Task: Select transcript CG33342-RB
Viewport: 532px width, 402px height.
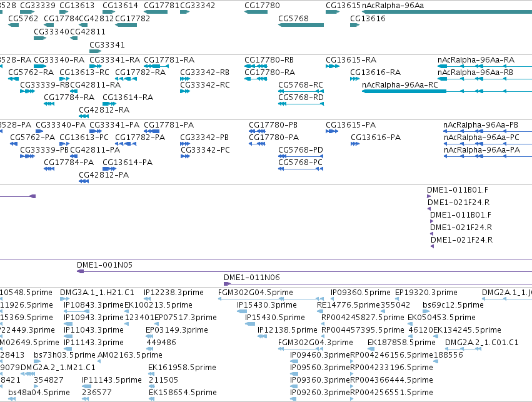Action: coord(204,73)
